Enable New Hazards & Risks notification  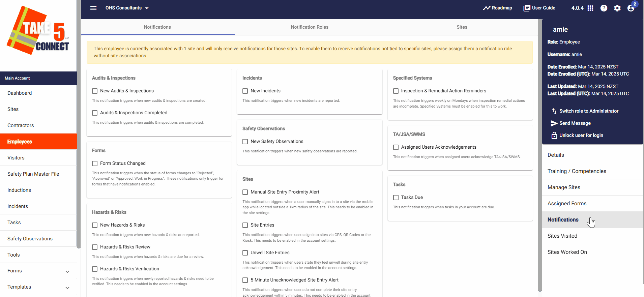95,225
